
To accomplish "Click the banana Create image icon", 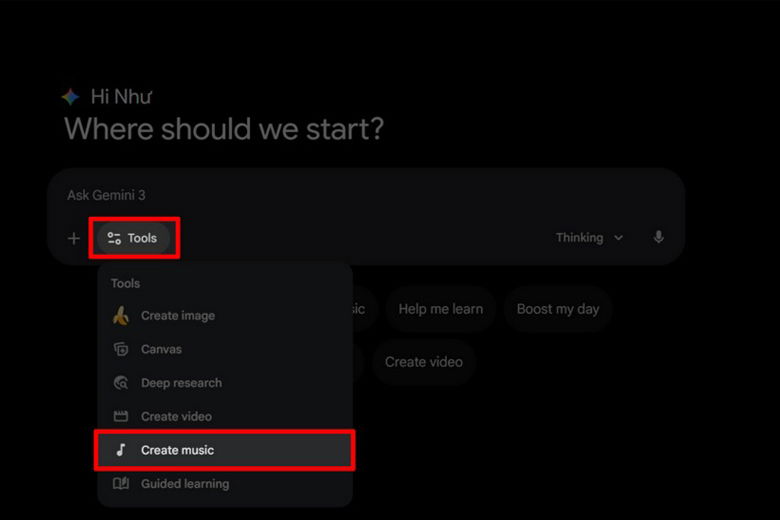I will pos(121,316).
